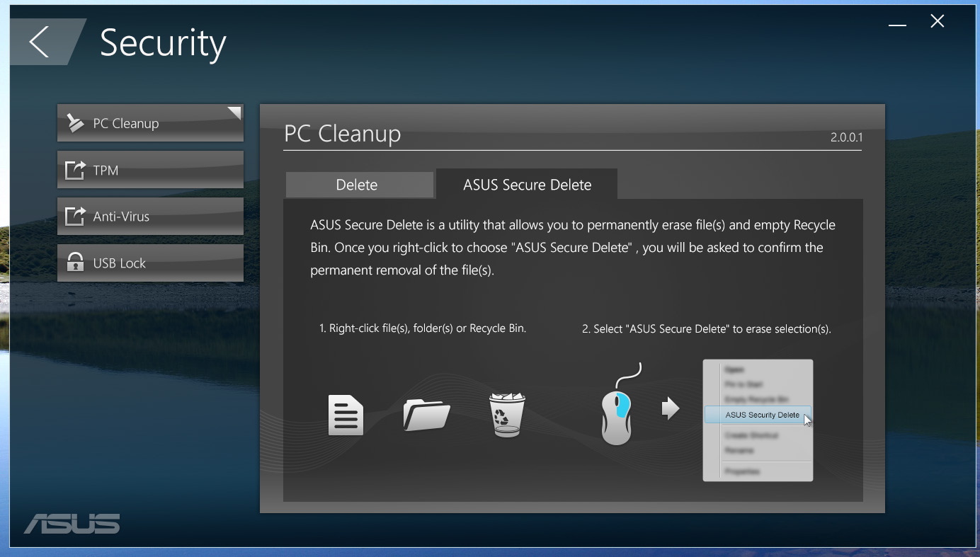The image size is (980, 557).
Task: Click the padlock icon on USB Lock
Action: [75, 263]
